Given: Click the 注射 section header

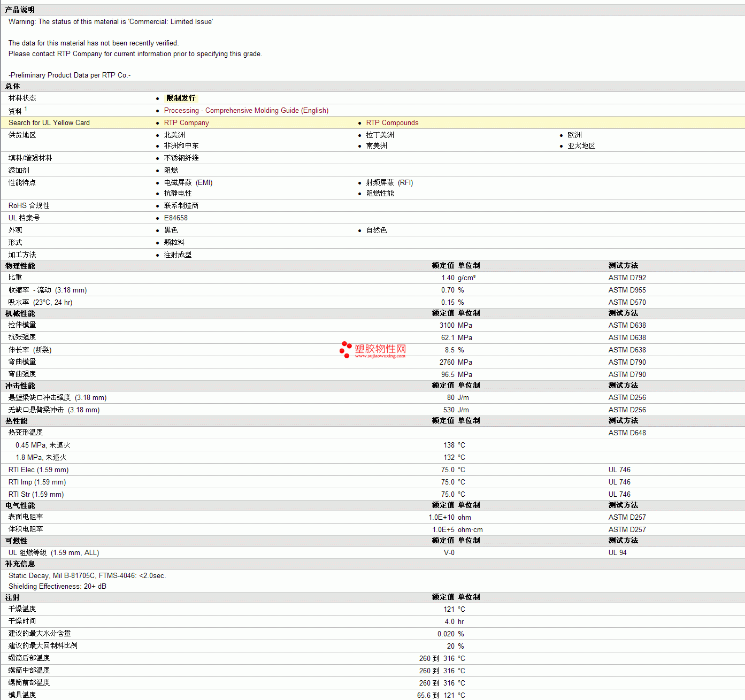Looking at the screenshot, I should (13, 598).
